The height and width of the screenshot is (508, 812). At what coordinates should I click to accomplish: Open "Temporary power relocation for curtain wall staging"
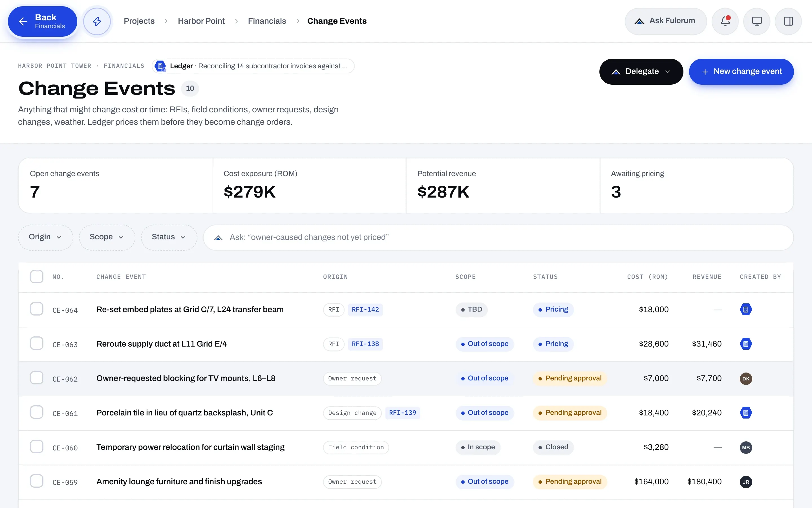coord(190,447)
